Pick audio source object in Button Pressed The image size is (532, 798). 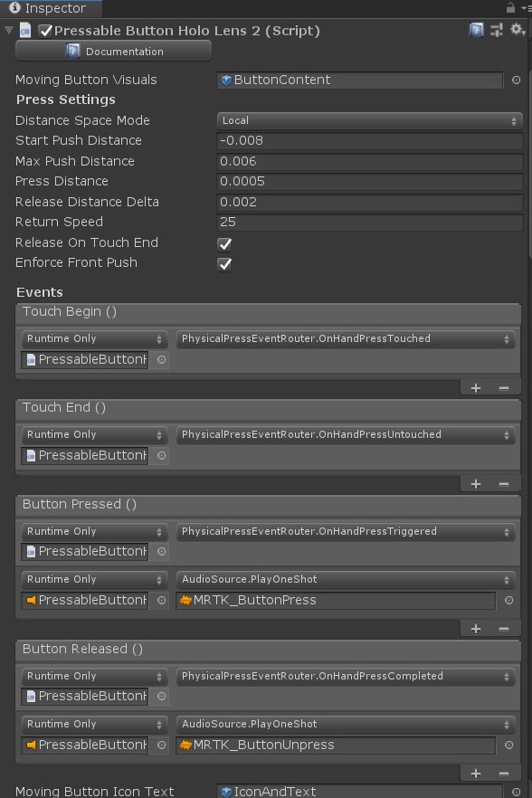tap(161, 601)
